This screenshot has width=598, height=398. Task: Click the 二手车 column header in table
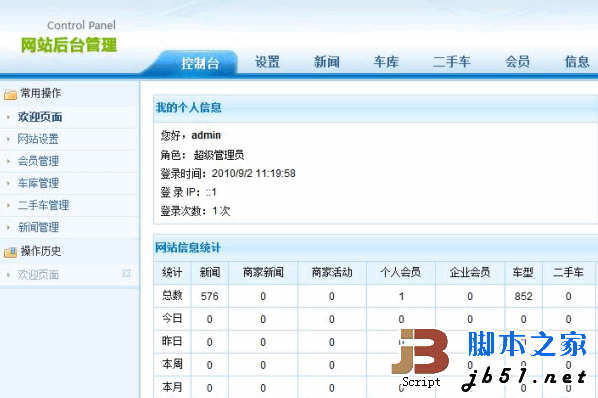(x=568, y=273)
